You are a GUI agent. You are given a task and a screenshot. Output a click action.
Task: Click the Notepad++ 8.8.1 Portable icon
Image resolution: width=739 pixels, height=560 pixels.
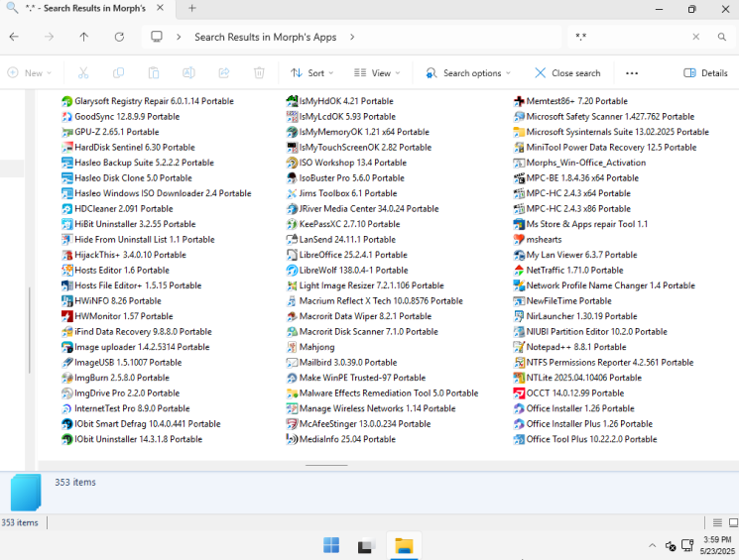(519, 347)
